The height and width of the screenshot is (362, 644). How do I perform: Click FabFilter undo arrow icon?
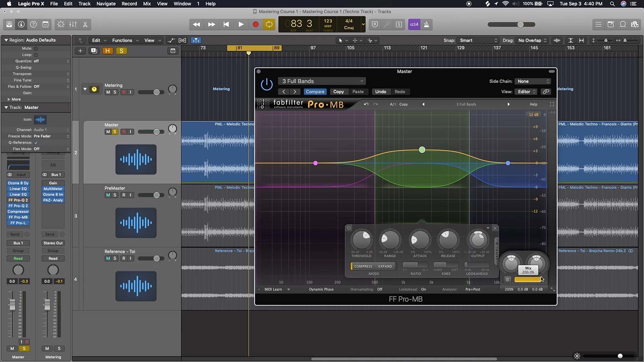(x=366, y=104)
